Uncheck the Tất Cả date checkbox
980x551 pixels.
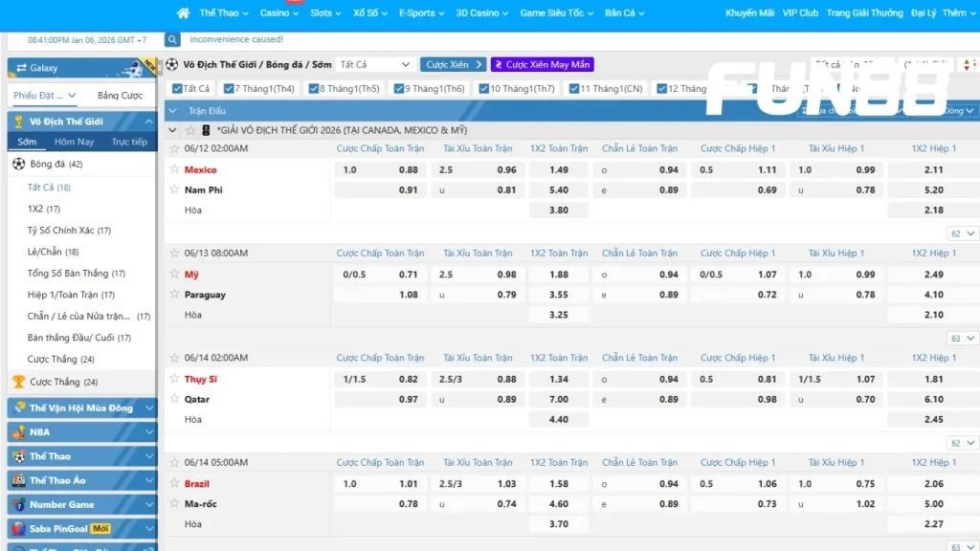(x=176, y=89)
